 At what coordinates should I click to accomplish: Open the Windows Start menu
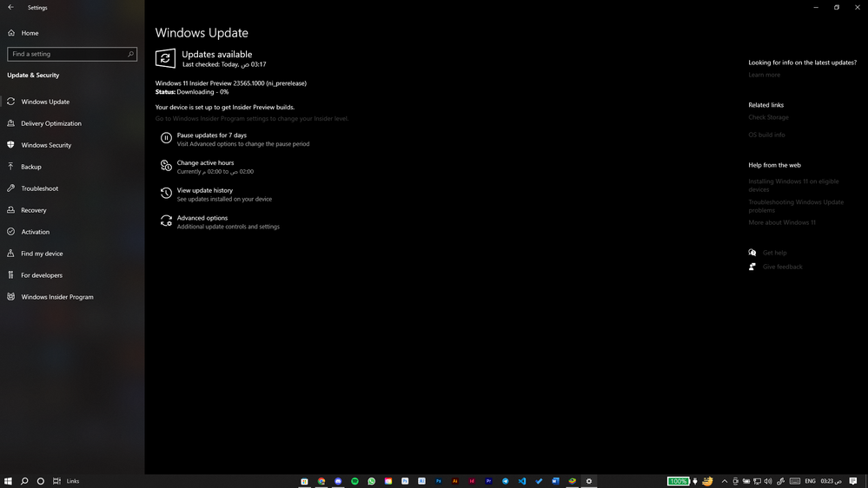(x=8, y=481)
